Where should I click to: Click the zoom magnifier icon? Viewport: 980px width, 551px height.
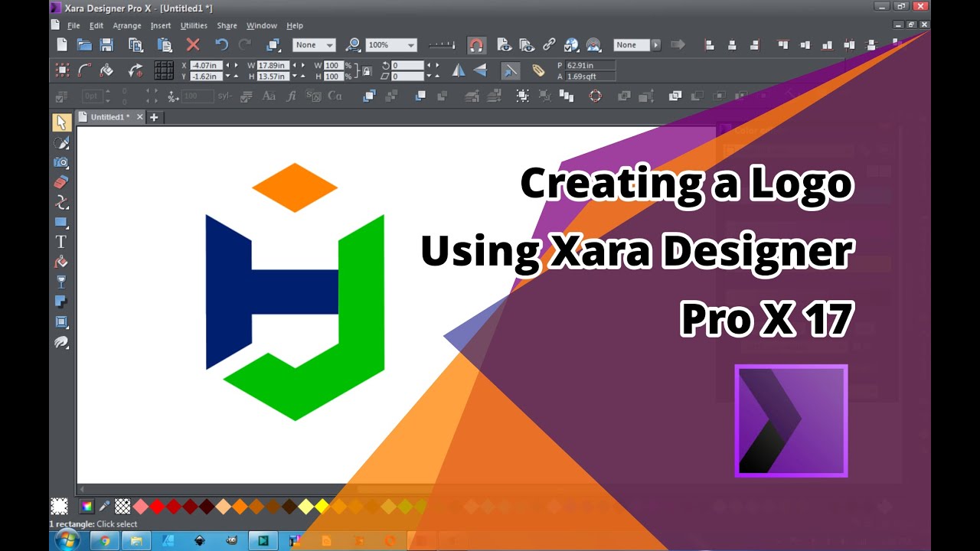coord(353,45)
